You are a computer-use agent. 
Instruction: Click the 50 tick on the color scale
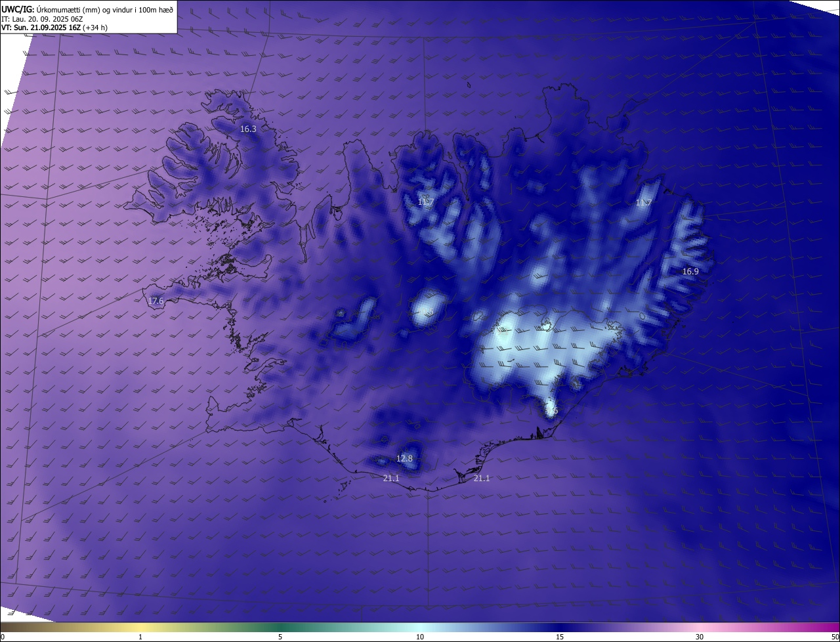(835, 637)
